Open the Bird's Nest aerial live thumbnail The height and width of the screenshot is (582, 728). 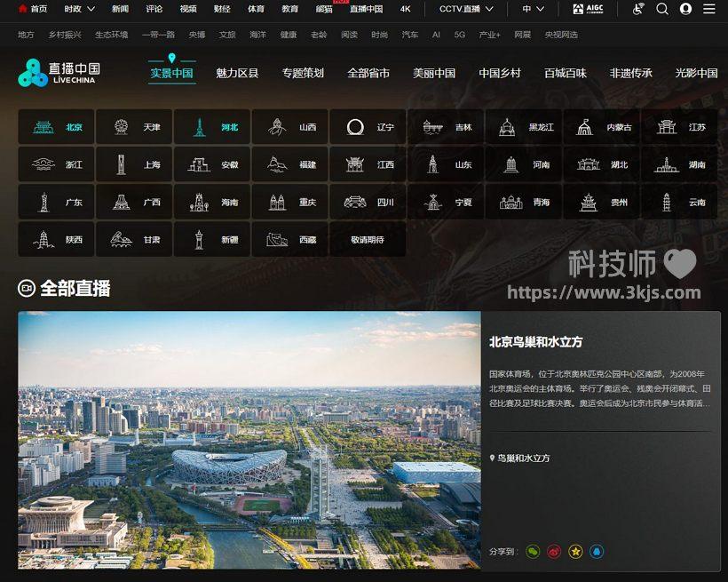249,440
